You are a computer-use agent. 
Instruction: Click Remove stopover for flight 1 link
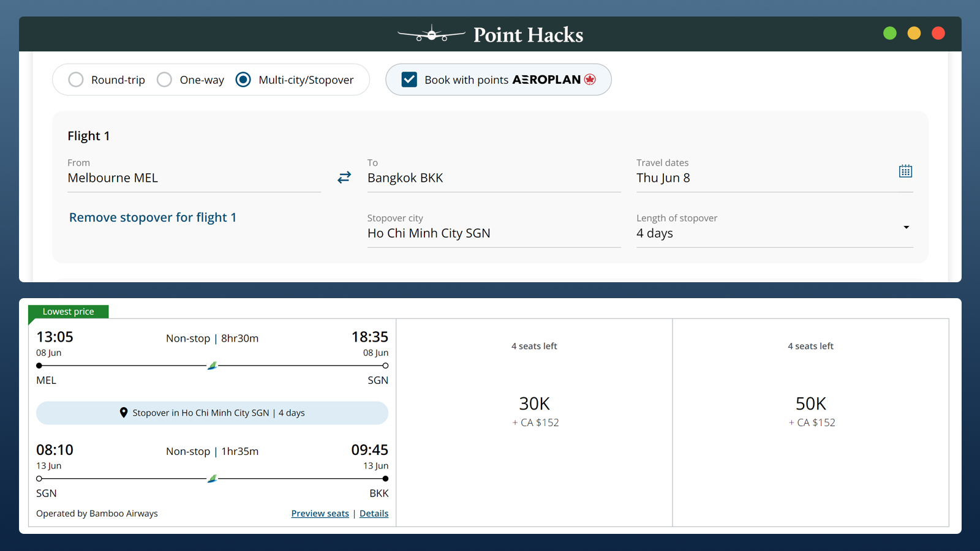(153, 217)
